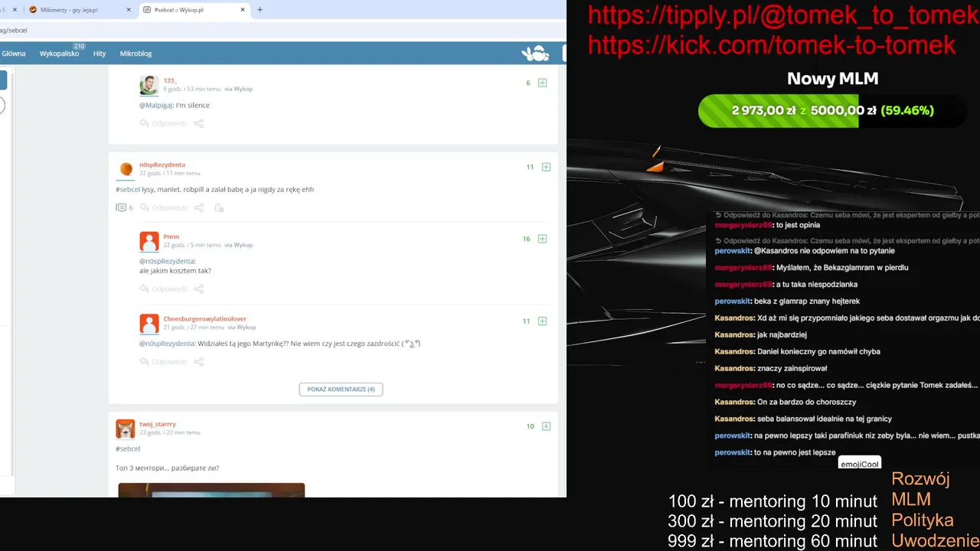Open embedded image in twoj_starrry post

point(211,490)
